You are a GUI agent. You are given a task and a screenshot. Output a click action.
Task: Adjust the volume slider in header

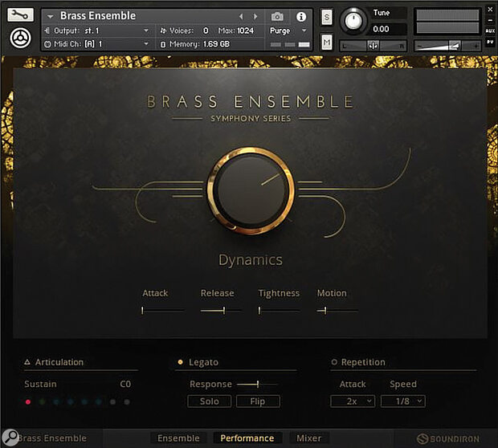[x=447, y=46]
